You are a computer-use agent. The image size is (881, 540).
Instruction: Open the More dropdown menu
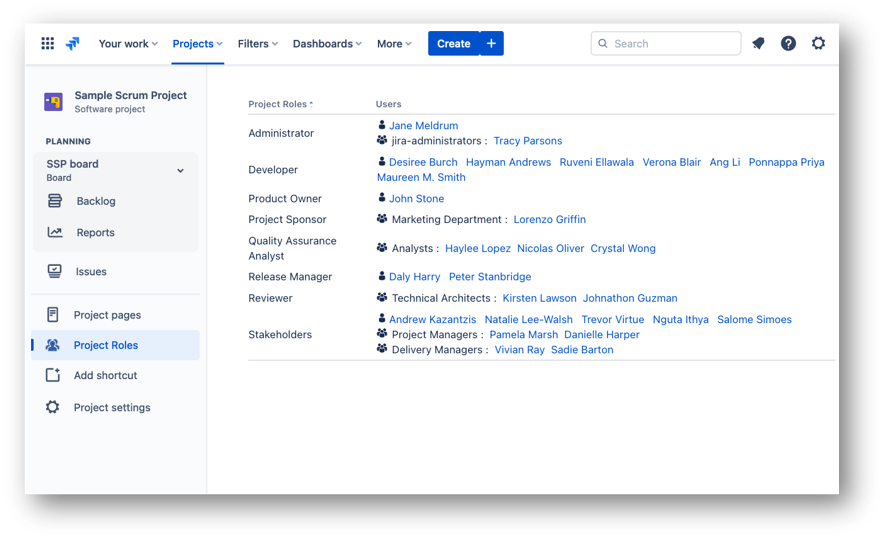point(394,44)
